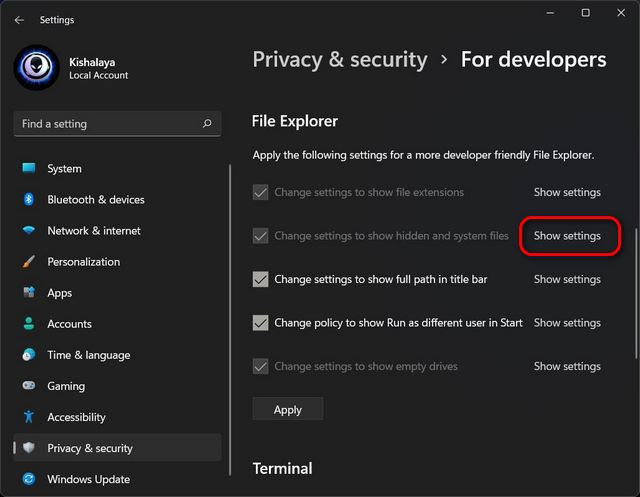This screenshot has height=497, width=640.
Task: Click the Personalization paintbrush icon
Action: (x=29, y=261)
